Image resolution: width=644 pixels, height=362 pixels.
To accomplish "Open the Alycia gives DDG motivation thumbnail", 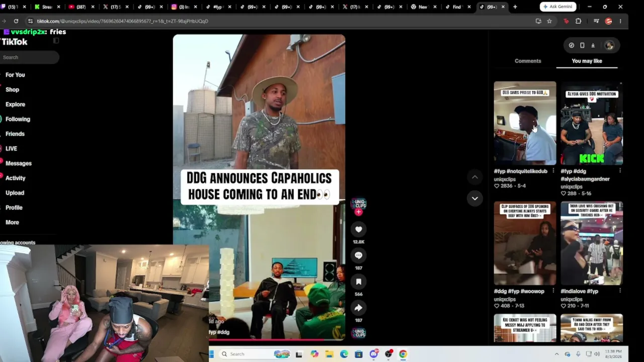I will tap(592, 123).
